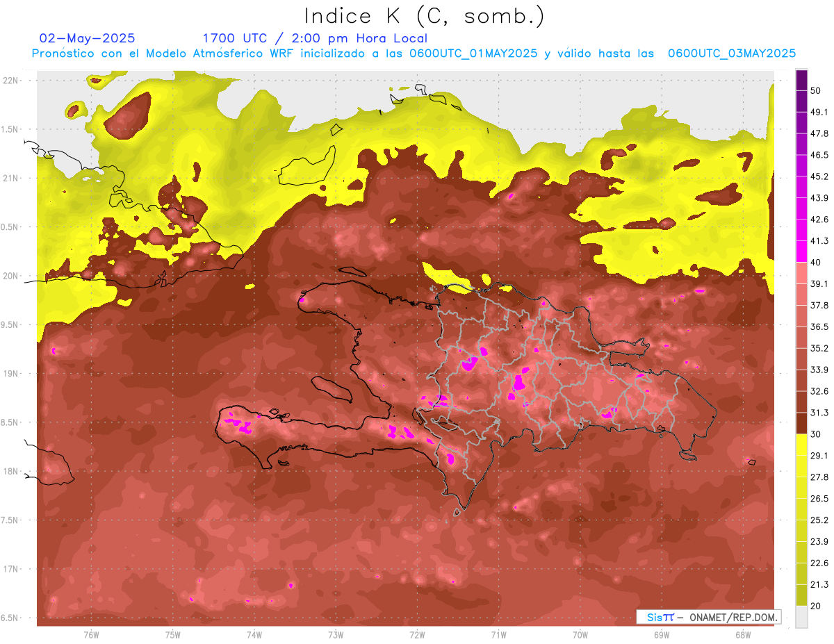Screen dimensions: 834x644
Task: Click the "32.6" color scale label
Action: tap(819, 391)
